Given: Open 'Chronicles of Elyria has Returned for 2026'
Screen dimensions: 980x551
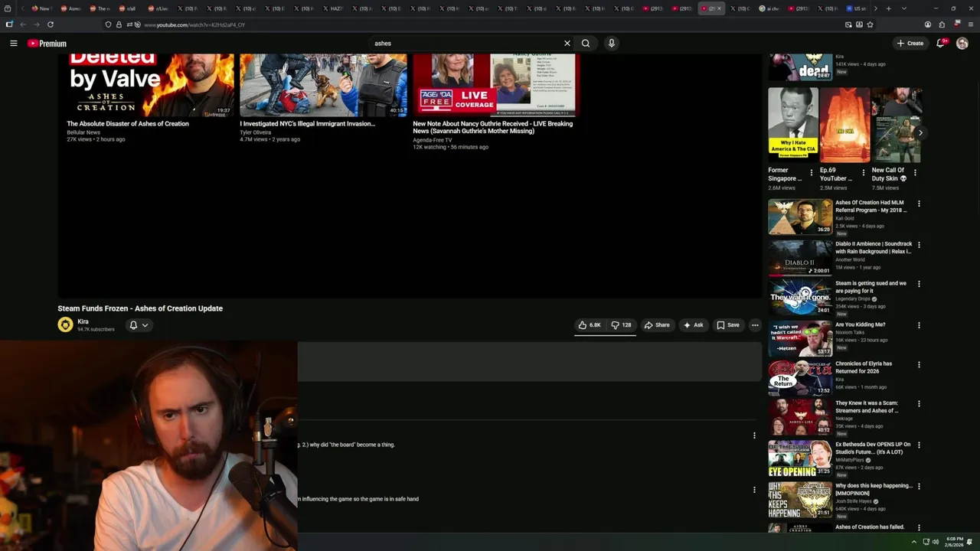Looking at the screenshot, I should coord(864,367).
